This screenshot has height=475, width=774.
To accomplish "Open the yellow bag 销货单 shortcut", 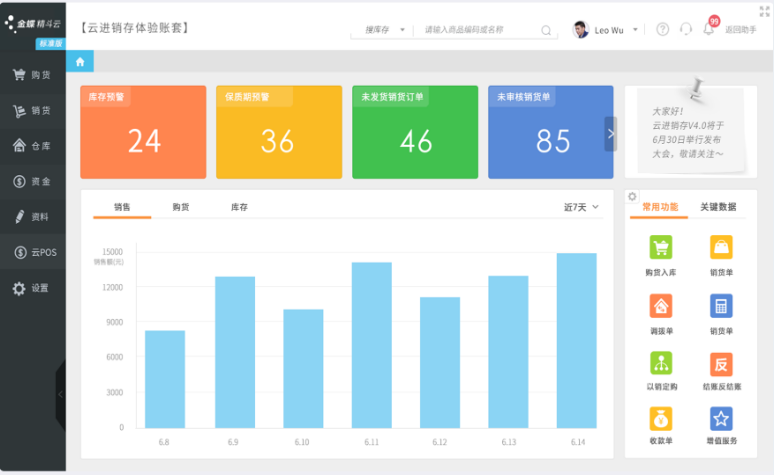I will (721, 247).
